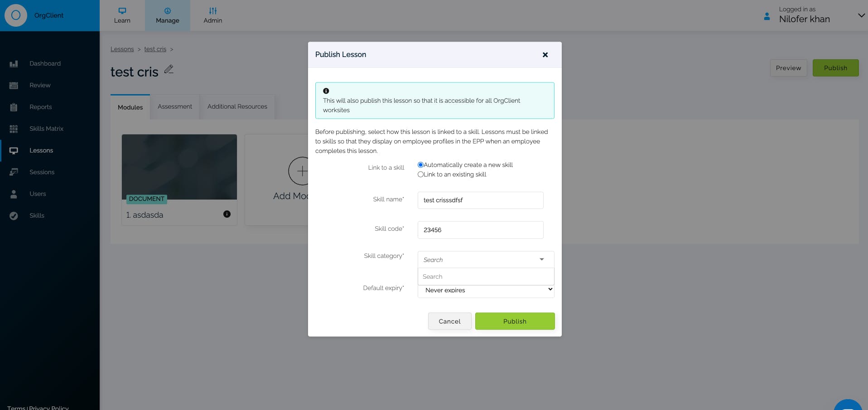The width and height of the screenshot is (868, 410).
Task: Switch to the Admin top menu
Action: click(212, 15)
